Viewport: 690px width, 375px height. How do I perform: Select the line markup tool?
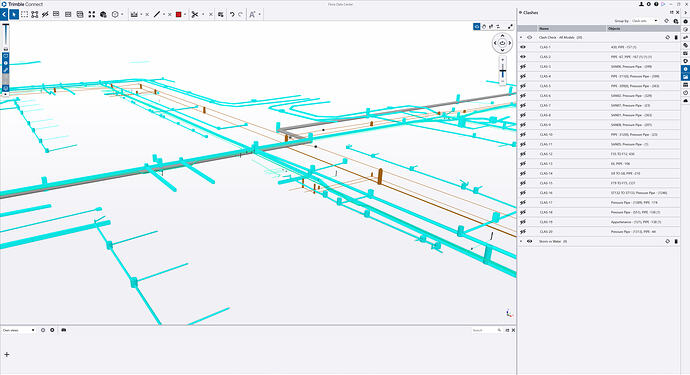coord(157,15)
